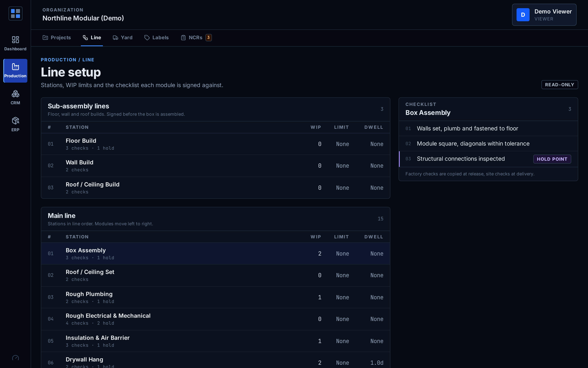This screenshot has width=588, height=368.
Task: Click the PRODUCTION / LINE breadcrumb
Action: pyautogui.click(x=68, y=60)
